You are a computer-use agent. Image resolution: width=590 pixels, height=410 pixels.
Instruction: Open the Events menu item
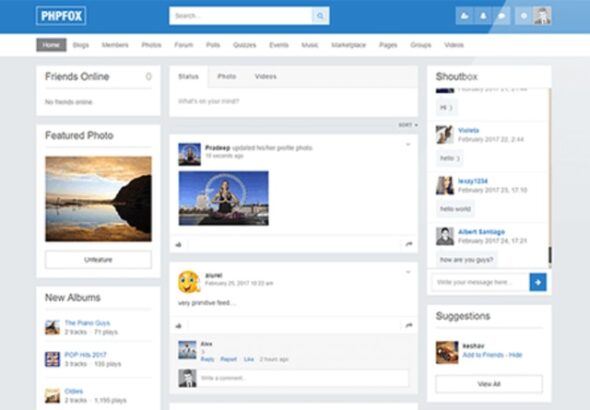(279, 45)
